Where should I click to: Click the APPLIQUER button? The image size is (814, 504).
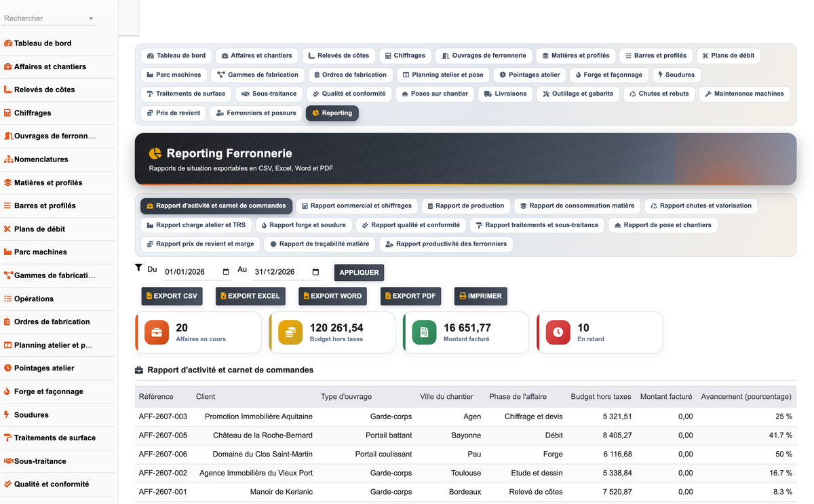tap(359, 272)
